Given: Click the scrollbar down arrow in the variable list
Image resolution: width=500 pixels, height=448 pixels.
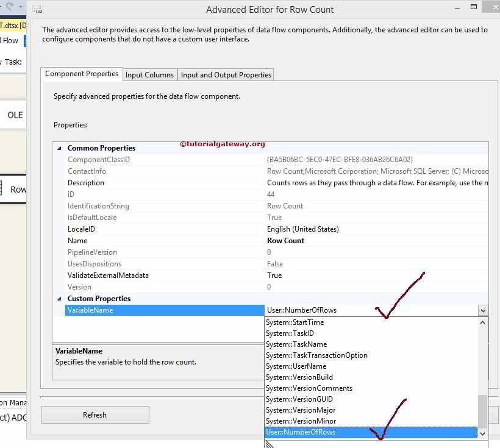Looking at the screenshot, I should (483, 432).
